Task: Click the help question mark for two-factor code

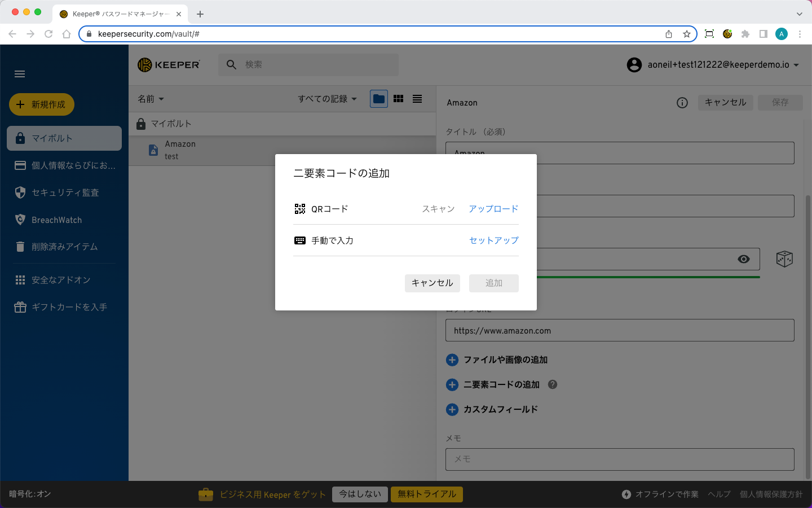Action: coord(553,384)
